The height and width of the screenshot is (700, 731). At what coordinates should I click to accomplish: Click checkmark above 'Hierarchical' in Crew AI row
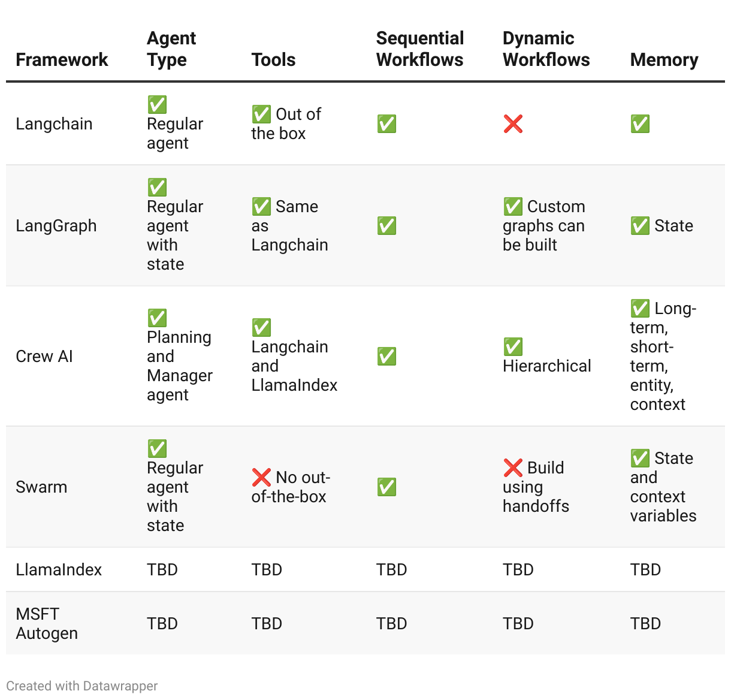tap(513, 347)
